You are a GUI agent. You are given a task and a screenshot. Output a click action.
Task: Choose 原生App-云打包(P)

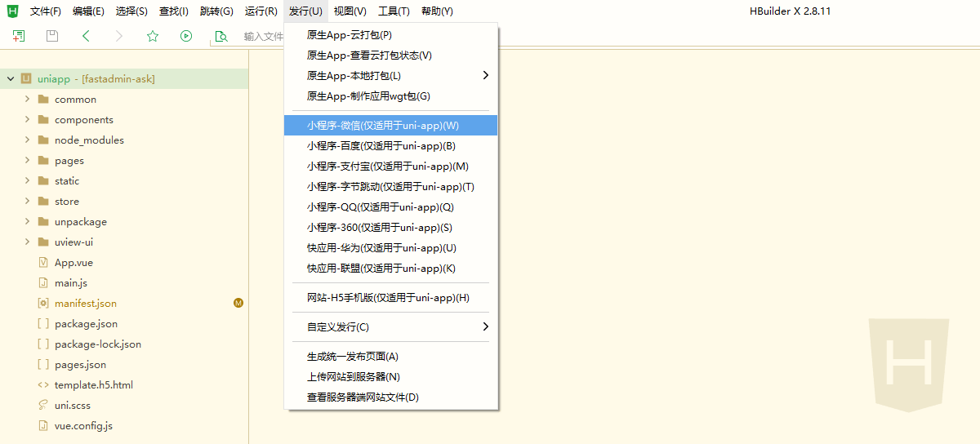pos(390,35)
